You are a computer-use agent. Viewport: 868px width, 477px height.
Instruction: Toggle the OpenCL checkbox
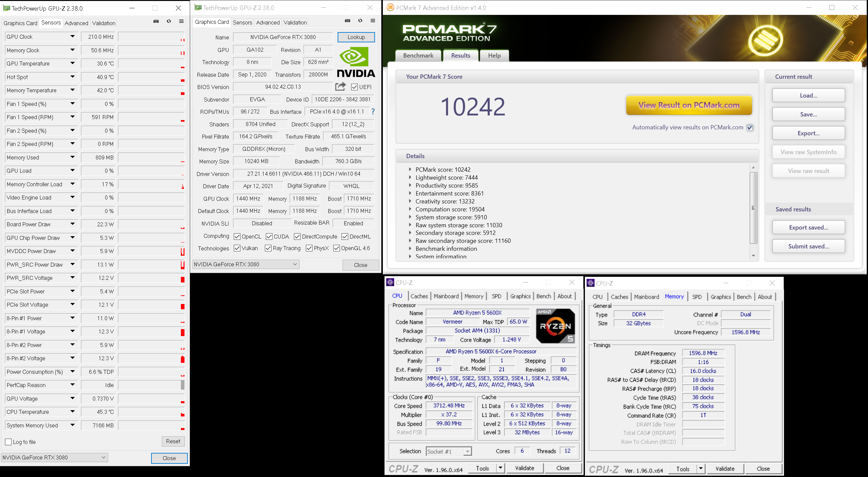tap(237, 237)
